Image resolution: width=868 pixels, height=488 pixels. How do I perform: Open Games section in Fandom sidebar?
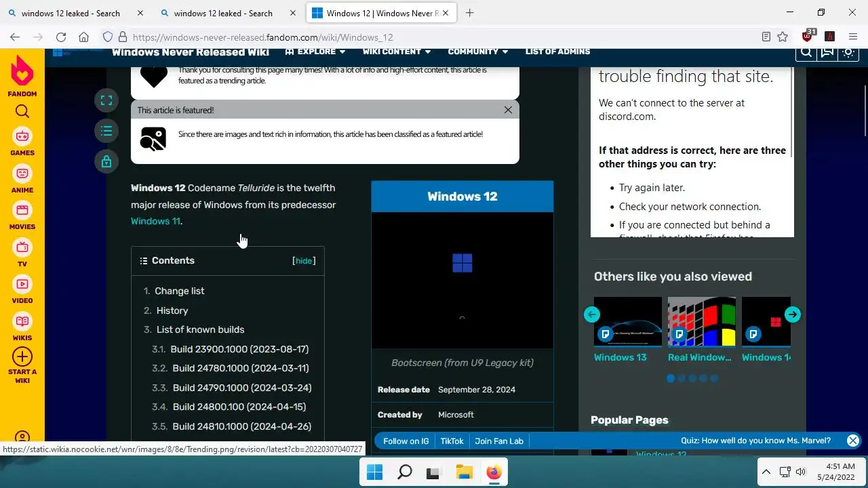pyautogui.click(x=22, y=142)
